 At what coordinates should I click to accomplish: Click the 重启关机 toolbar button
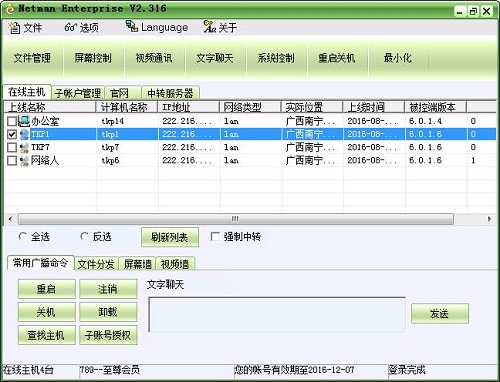(337, 58)
